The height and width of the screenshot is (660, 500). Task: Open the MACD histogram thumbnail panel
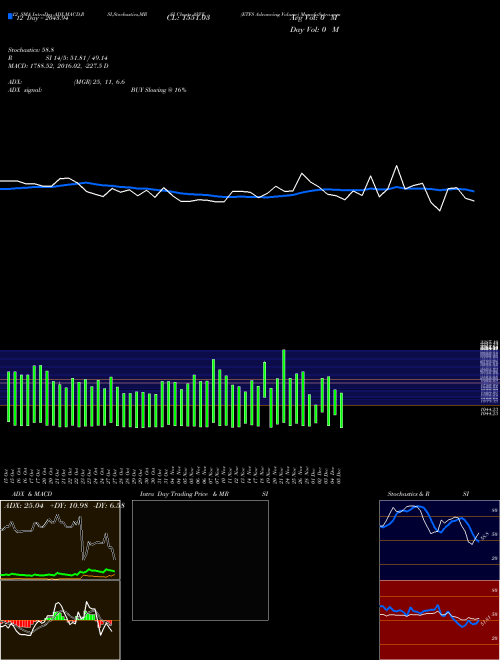pyautogui.click(x=60, y=620)
